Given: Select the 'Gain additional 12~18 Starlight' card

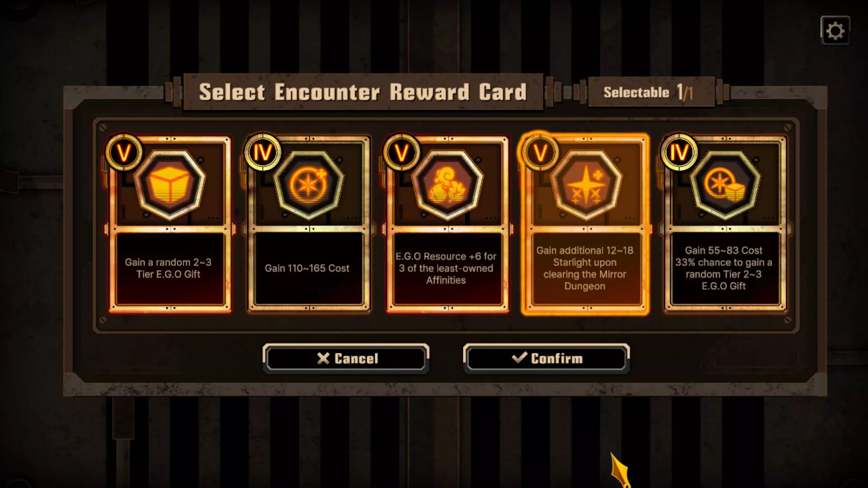Looking at the screenshot, I should (x=585, y=224).
